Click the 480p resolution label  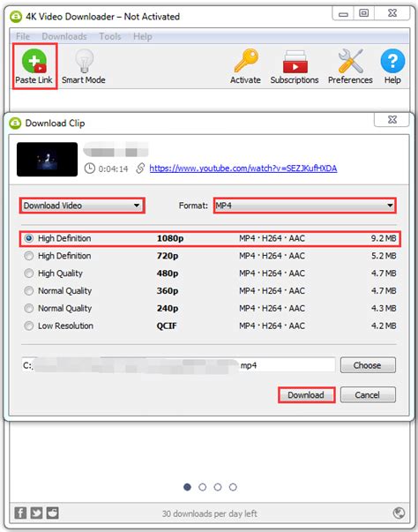click(x=168, y=273)
